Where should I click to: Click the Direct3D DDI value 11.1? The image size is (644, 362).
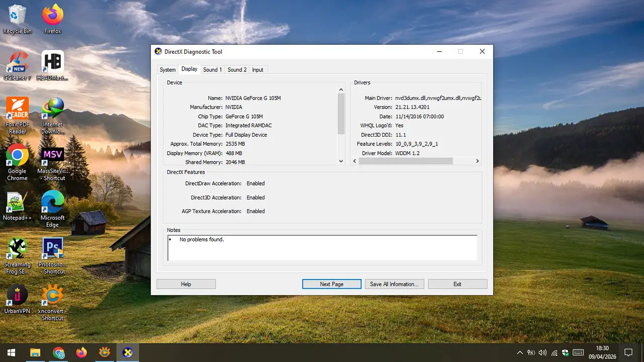pyautogui.click(x=400, y=135)
